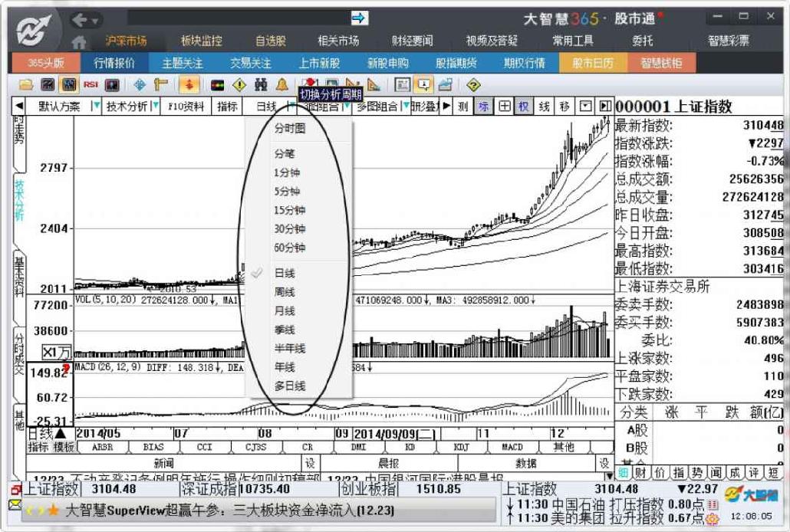Click the 设 settings button beside 数据
The width and height of the screenshot is (790, 532).
[x=604, y=463]
